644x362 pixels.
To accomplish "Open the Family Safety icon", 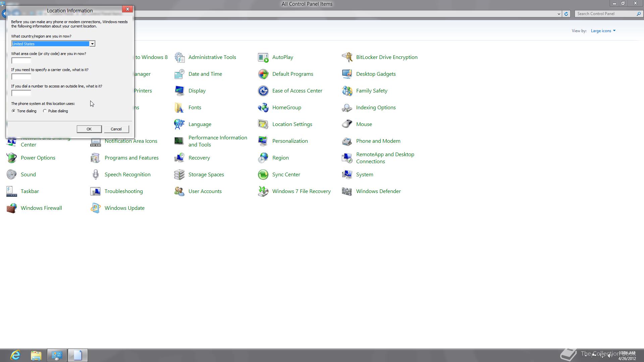I will click(x=347, y=91).
